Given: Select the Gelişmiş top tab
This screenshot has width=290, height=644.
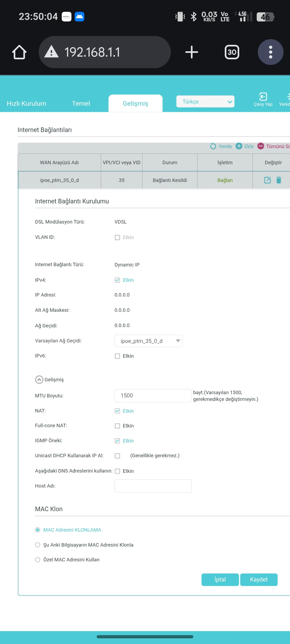Looking at the screenshot, I should [x=136, y=104].
